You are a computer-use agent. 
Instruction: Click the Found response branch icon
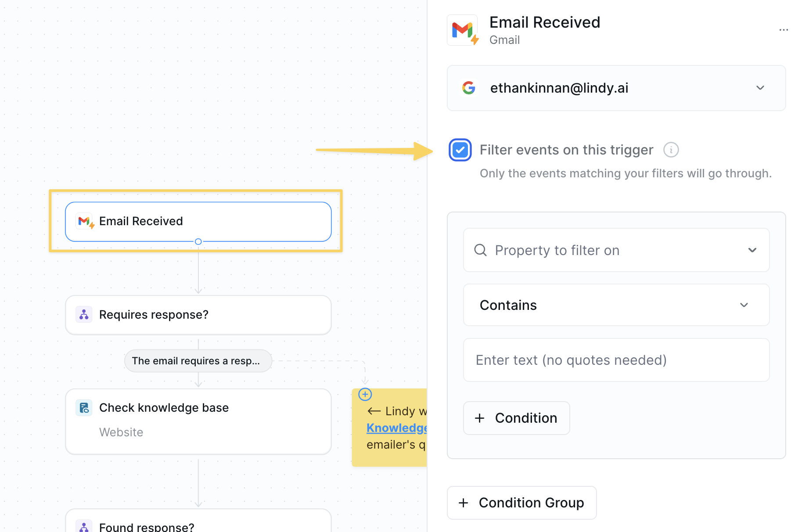click(x=84, y=526)
